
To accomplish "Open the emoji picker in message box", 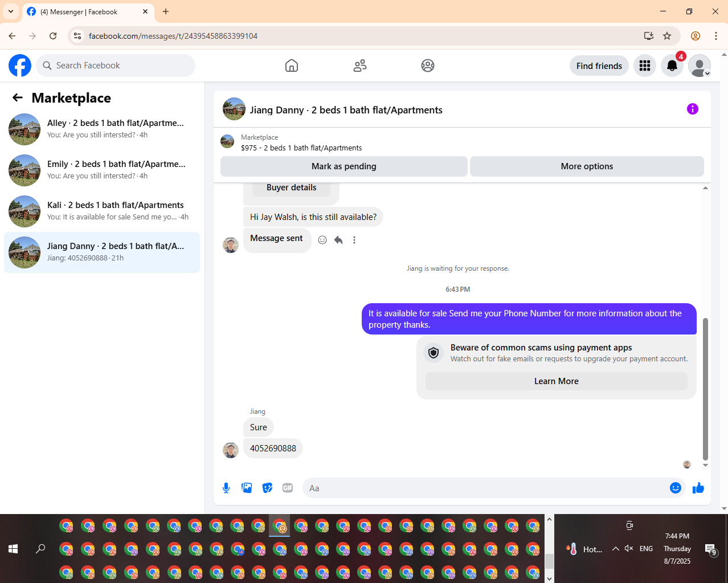I will [676, 488].
